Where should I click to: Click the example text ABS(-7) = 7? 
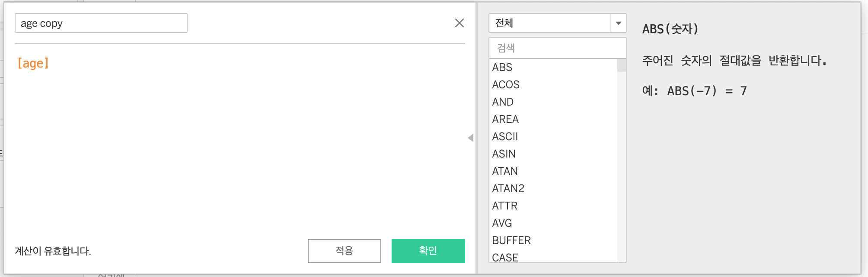707,91
